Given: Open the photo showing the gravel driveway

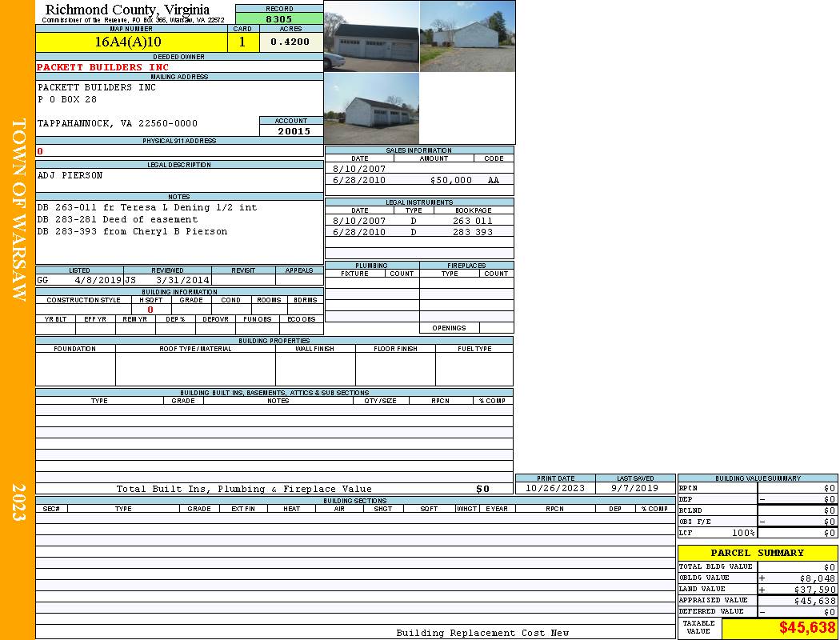Looking at the screenshot, I should click(467, 37).
